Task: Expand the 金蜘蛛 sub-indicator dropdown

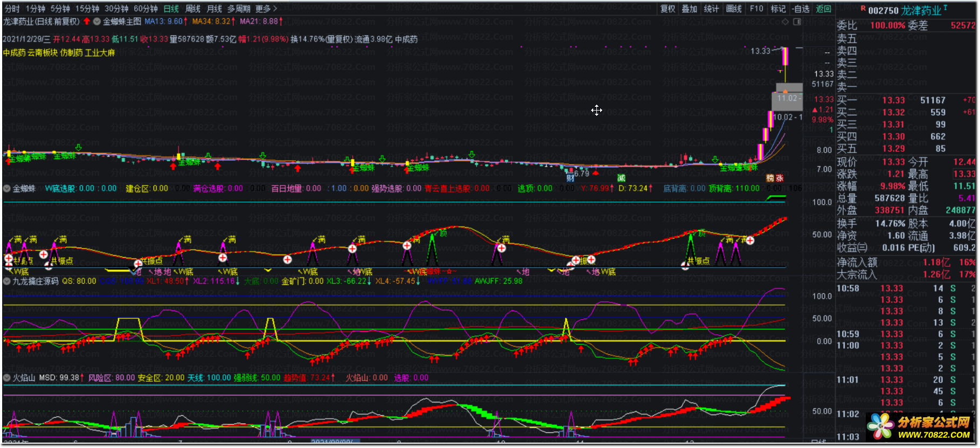Action: pyautogui.click(x=7, y=189)
